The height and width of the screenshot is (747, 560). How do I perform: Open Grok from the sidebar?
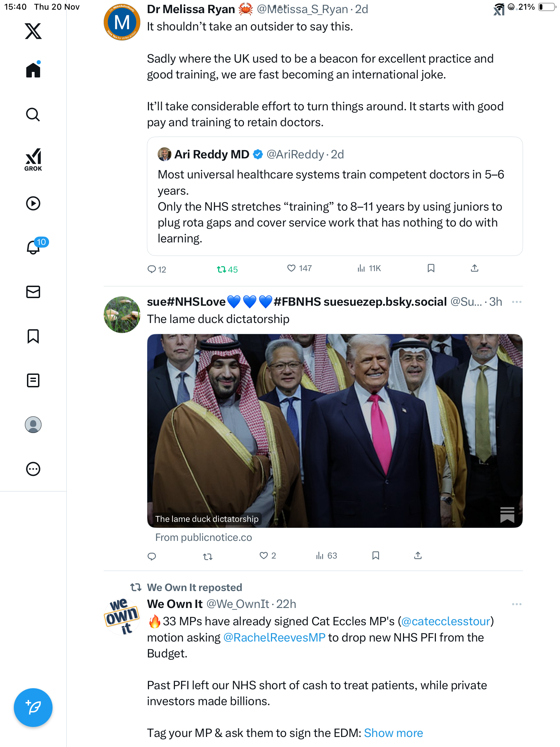tap(33, 159)
